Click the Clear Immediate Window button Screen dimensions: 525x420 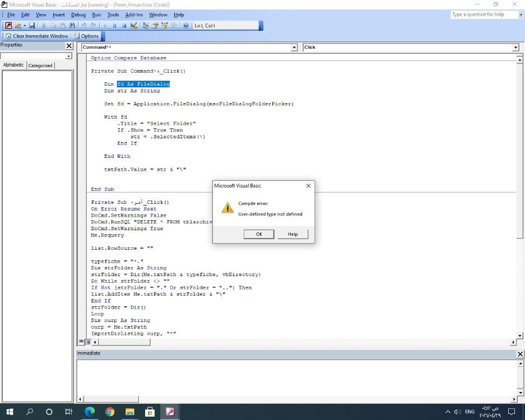point(37,36)
